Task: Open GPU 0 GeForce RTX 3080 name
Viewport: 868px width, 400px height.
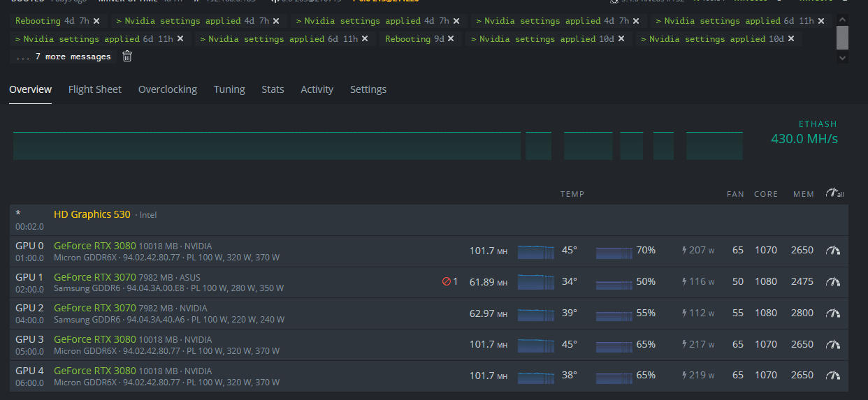Action: pos(95,246)
